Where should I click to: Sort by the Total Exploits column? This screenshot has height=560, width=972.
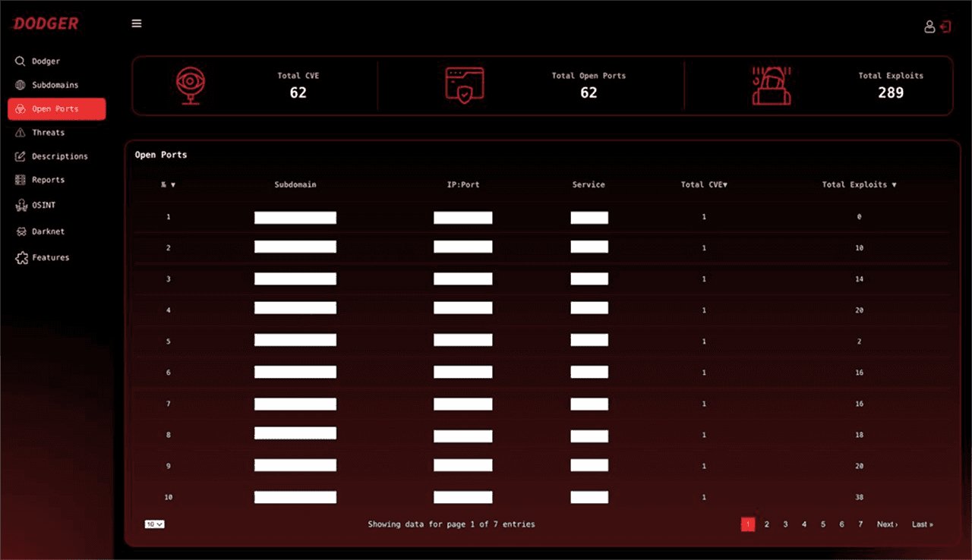(859, 184)
